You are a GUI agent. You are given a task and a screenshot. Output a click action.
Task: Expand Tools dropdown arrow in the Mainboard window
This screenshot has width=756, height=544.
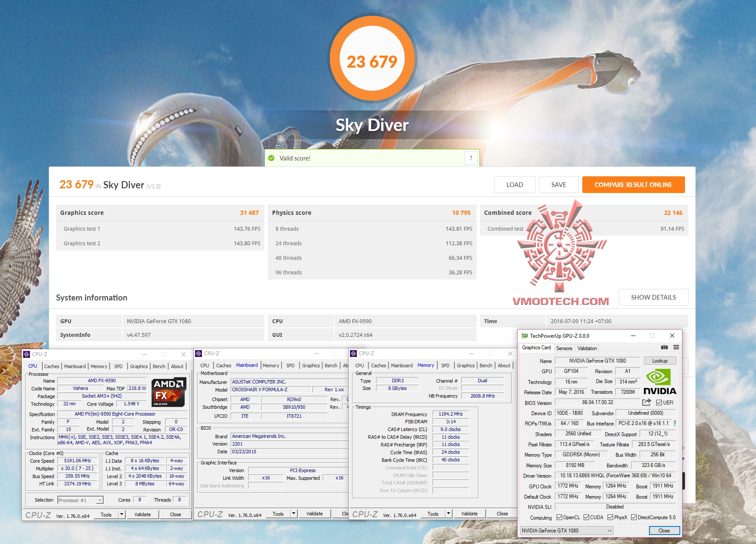pos(294,514)
